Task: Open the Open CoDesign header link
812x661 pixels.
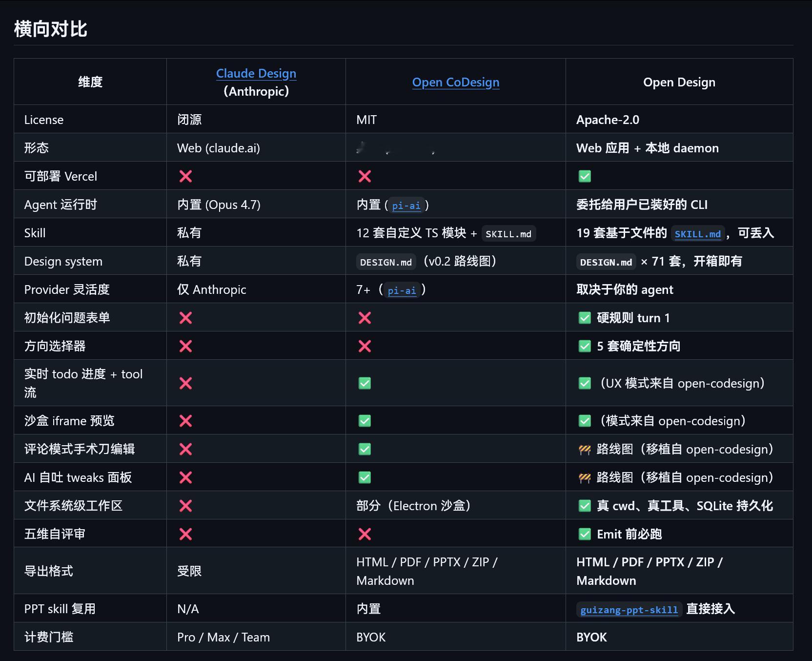Action: tap(455, 82)
